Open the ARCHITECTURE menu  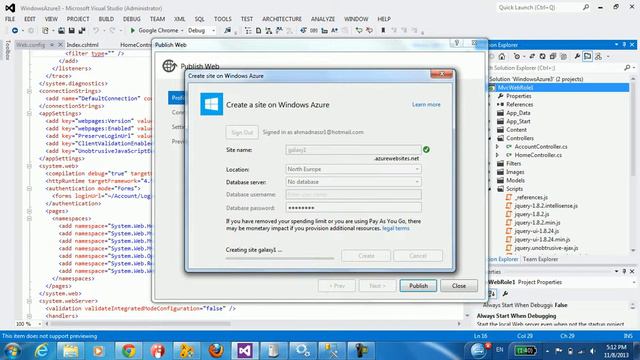click(x=282, y=19)
